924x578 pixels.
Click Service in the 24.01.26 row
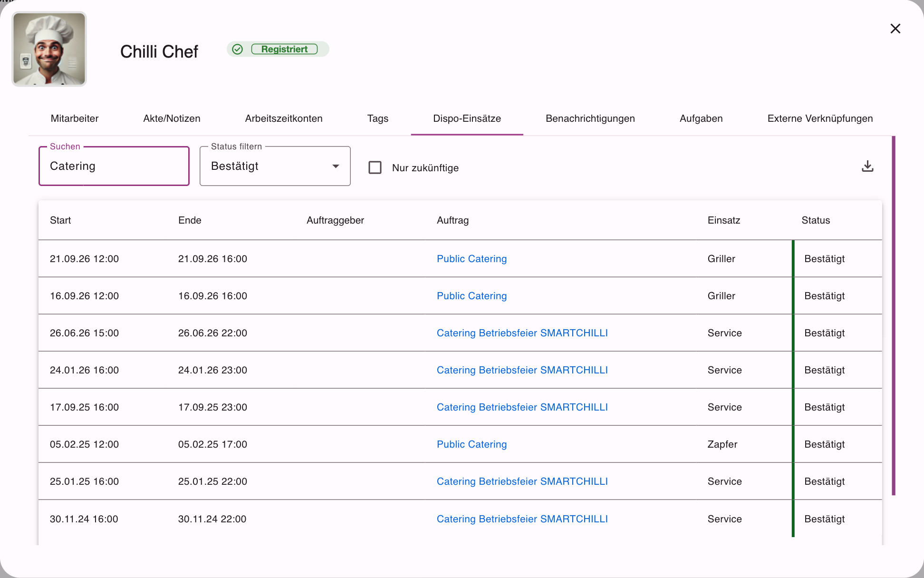click(x=724, y=370)
